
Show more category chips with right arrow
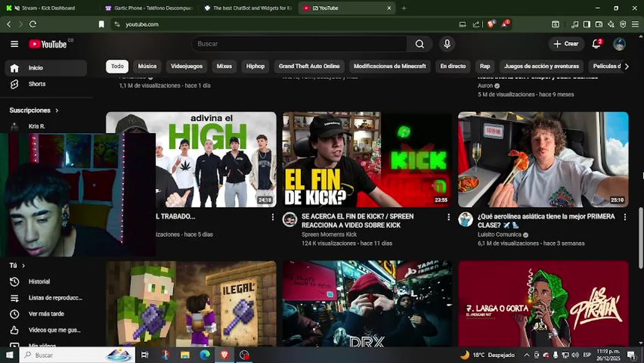point(626,66)
